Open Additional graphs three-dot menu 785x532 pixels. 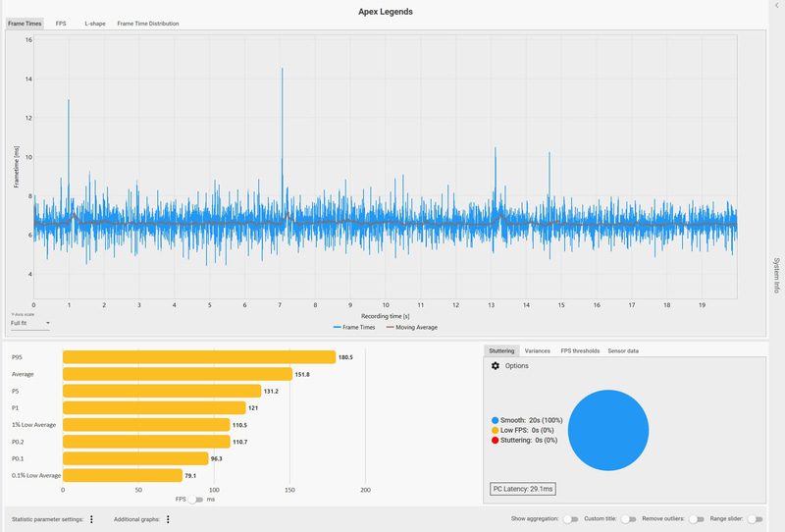click(168, 519)
